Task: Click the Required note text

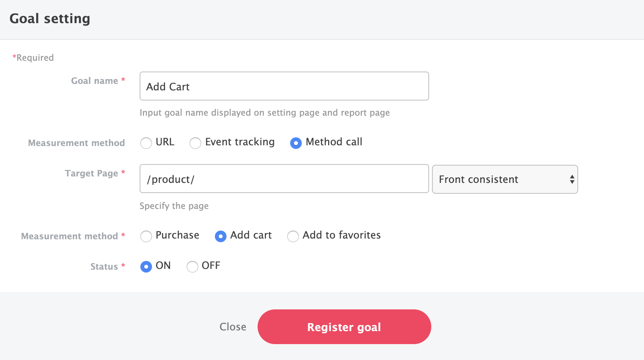Action: point(33,58)
